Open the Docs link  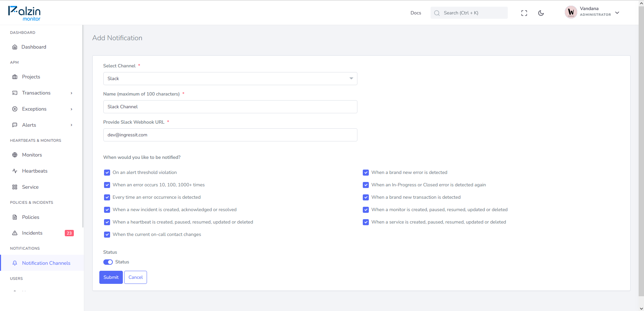[416, 13]
